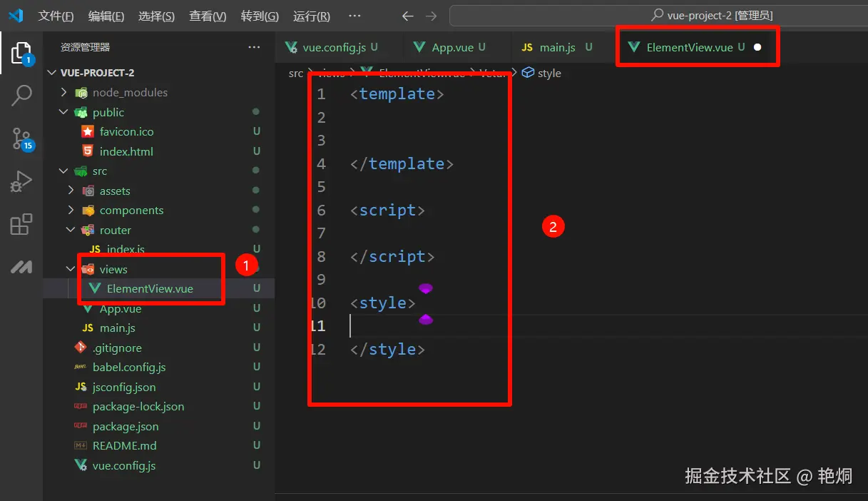
Task: Click the vue-project-2 command center search box
Action: (658, 16)
